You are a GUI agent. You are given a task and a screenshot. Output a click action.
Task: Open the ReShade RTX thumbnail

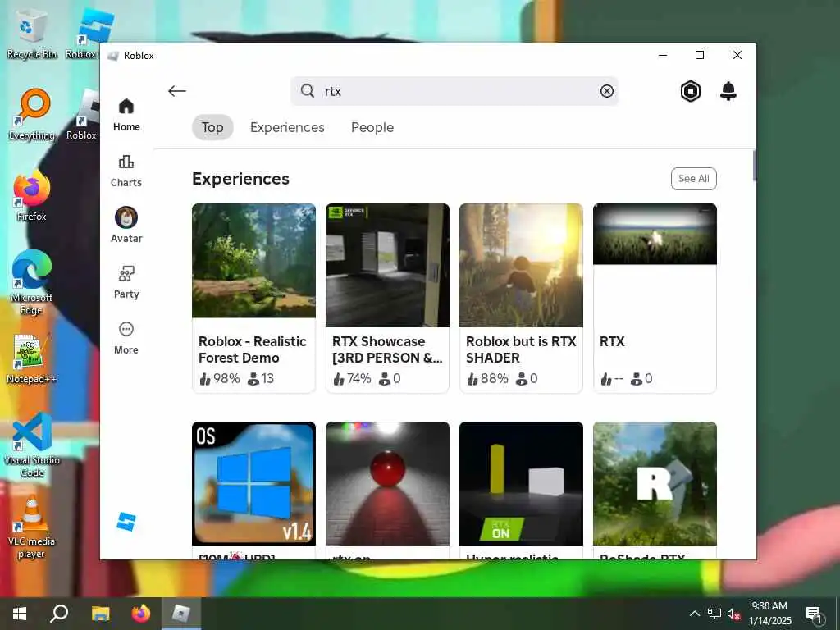(655, 483)
